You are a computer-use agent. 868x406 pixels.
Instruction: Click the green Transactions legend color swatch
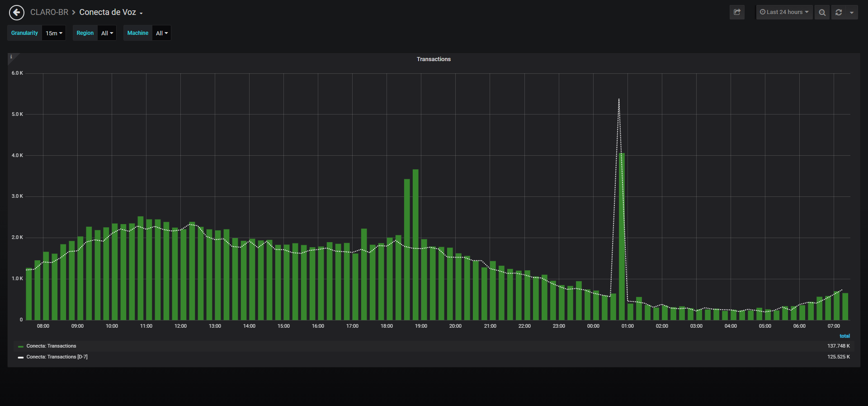tap(21, 347)
